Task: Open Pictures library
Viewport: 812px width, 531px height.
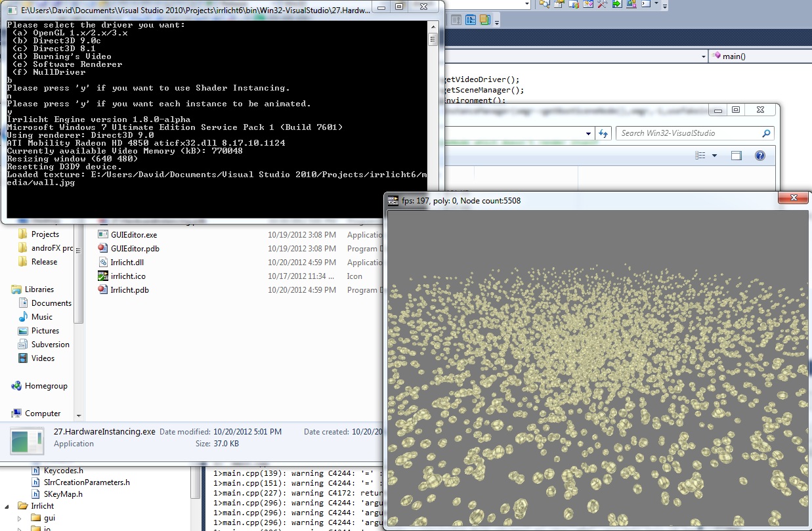Action: [45, 330]
